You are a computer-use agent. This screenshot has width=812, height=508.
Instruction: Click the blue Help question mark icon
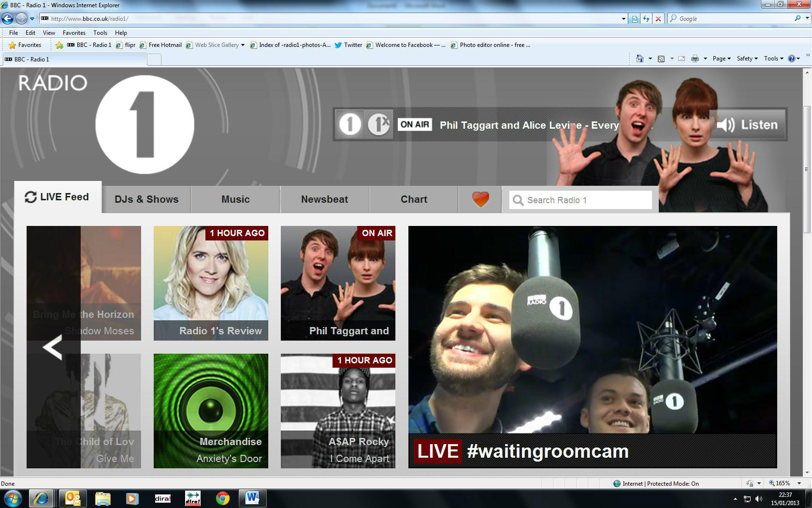792,59
